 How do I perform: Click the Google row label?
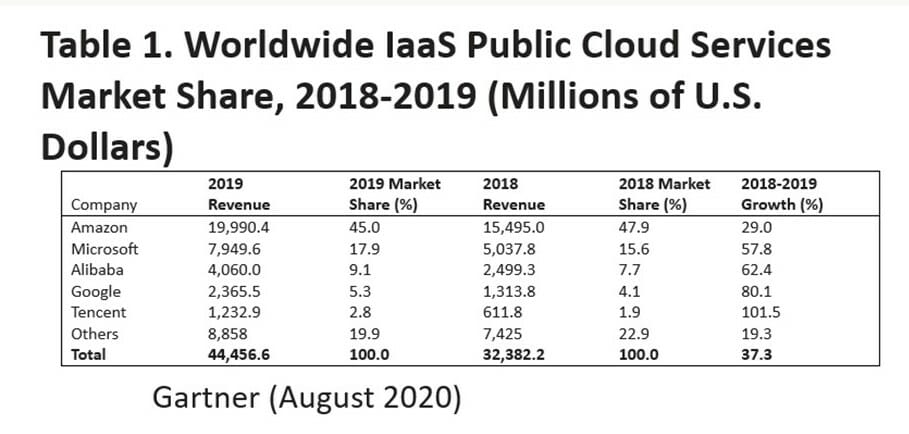[x=96, y=291]
